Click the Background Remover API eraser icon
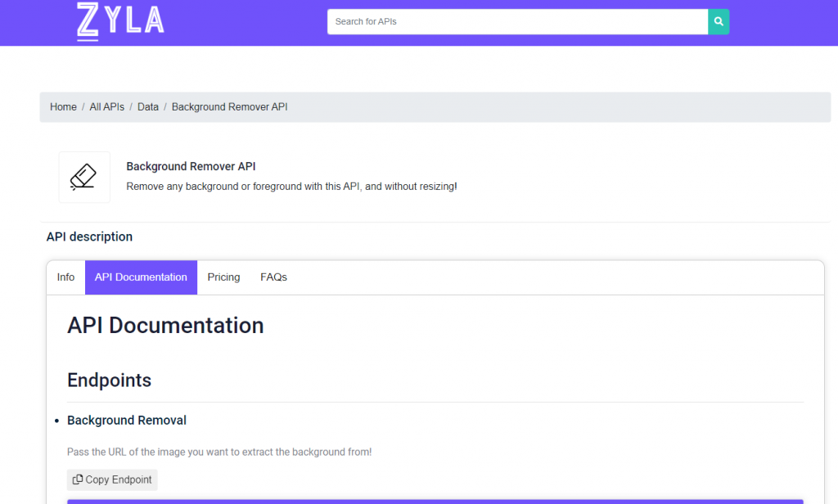This screenshot has height=504, width=838. tap(83, 177)
